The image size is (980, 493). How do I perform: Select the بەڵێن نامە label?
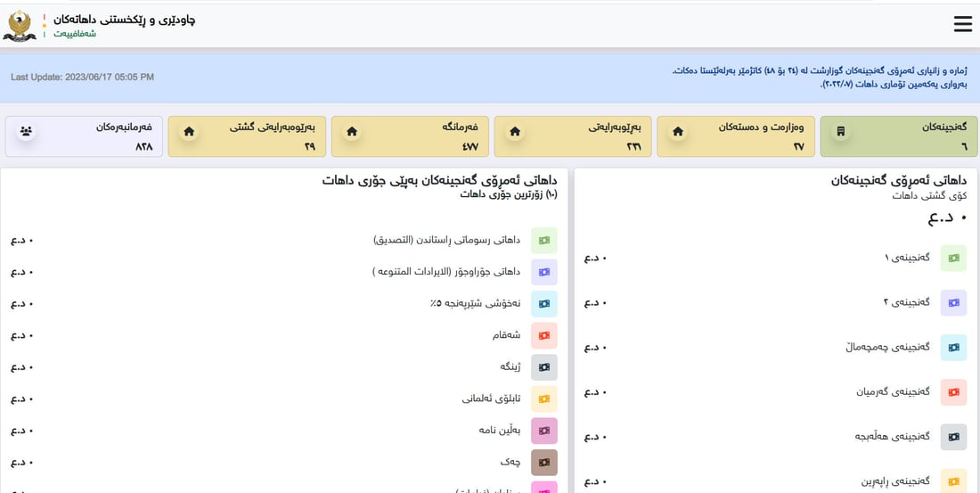tap(500, 431)
